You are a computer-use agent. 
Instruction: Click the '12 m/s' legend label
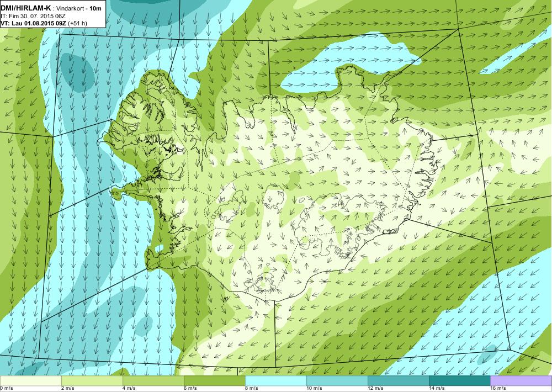tap(376, 389)
